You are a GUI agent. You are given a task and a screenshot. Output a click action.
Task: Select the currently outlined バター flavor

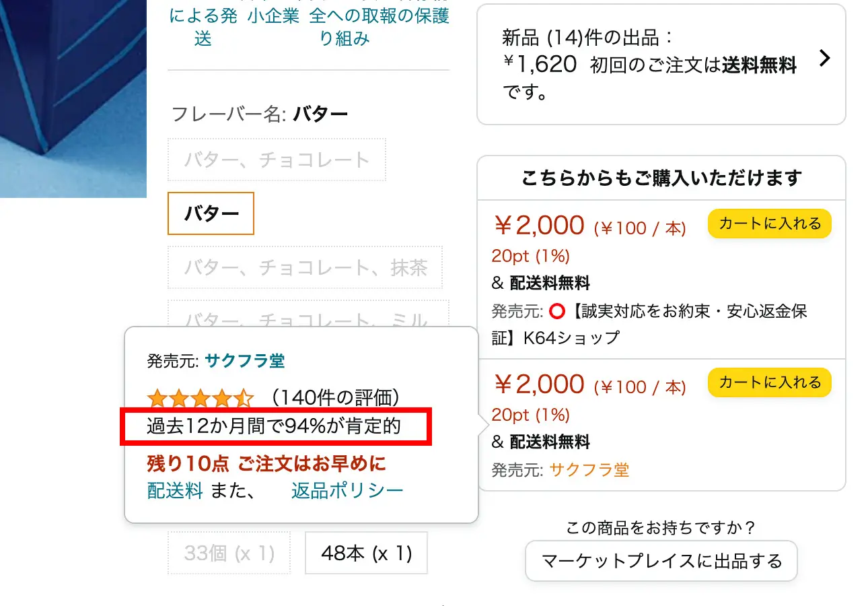click(210, 213)
